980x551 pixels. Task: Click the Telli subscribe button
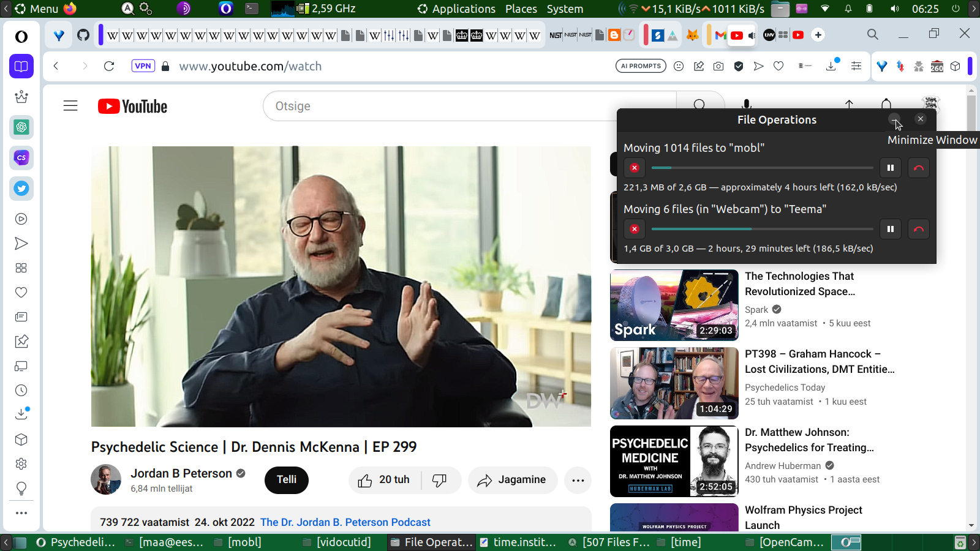click(x=286, y=480)
